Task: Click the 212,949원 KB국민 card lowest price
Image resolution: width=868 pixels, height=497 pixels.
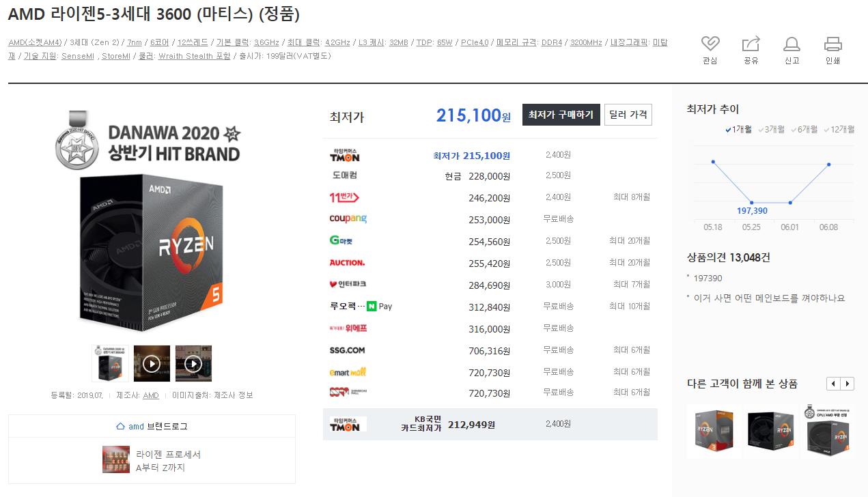Action: (471, 425)
